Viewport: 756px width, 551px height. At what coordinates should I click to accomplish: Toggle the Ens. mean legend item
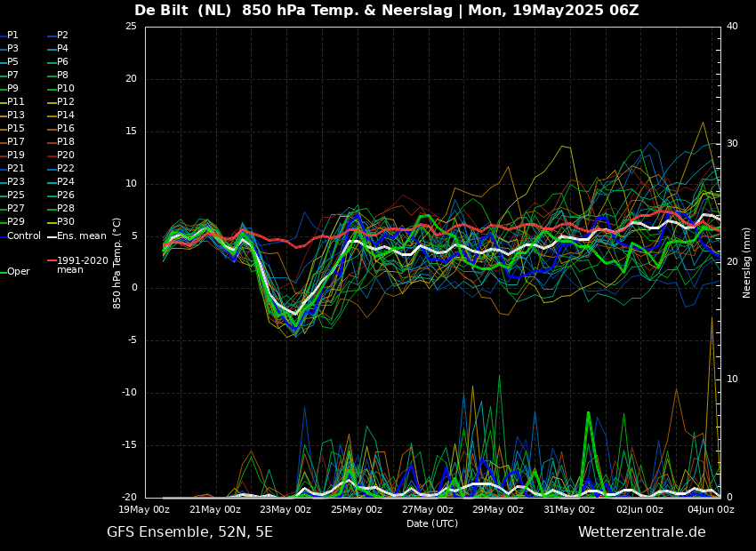tap(81, 236)
